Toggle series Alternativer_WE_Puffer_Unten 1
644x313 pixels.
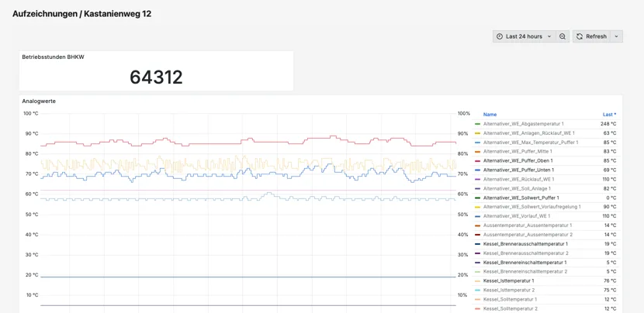pyautogui.click(x=519, y=170)
